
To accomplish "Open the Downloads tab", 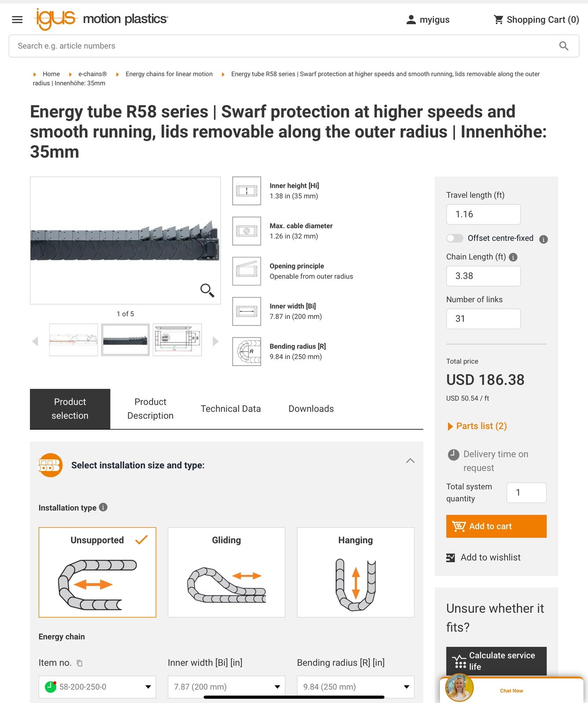I will pos(311,409).
